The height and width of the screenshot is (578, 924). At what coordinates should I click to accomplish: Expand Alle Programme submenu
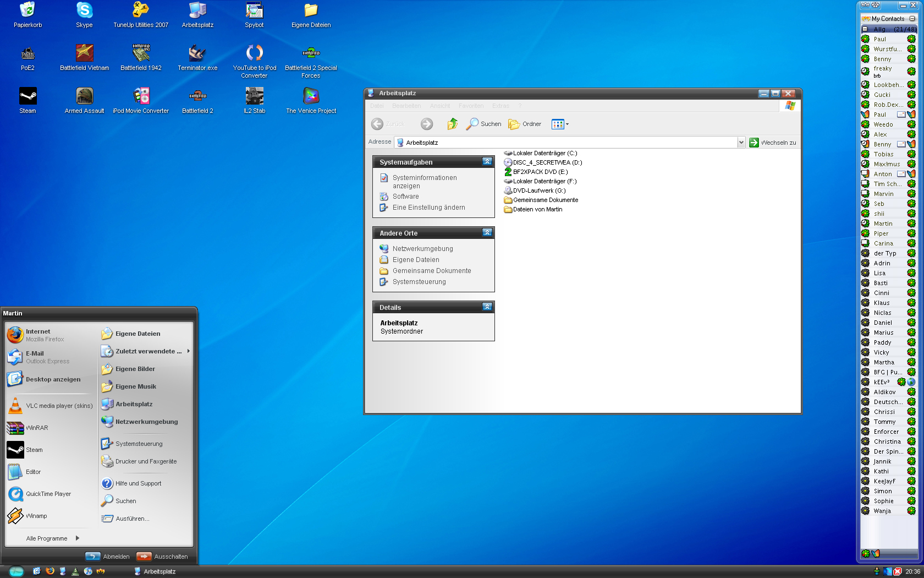click(x=52, y=538)
